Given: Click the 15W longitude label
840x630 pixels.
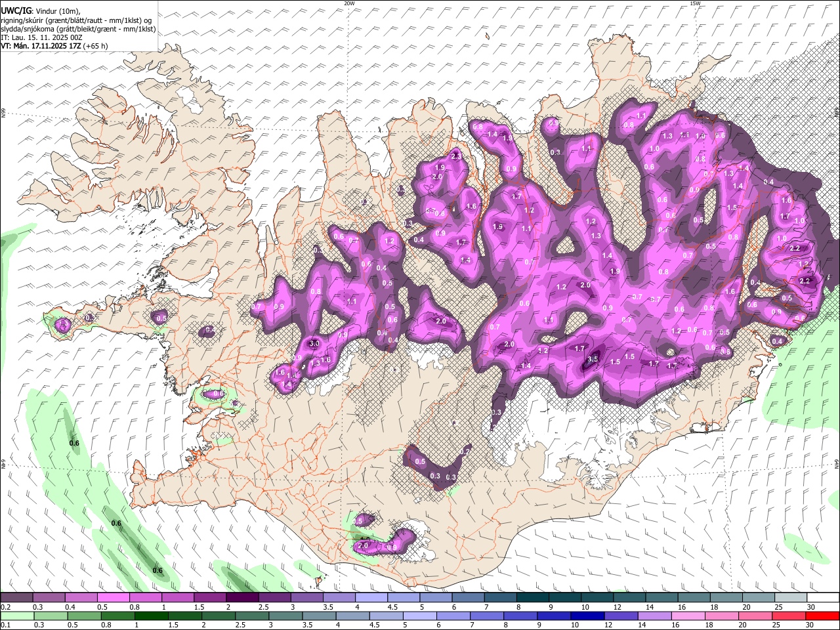Looking at the screenshot, I should [695, 3].
